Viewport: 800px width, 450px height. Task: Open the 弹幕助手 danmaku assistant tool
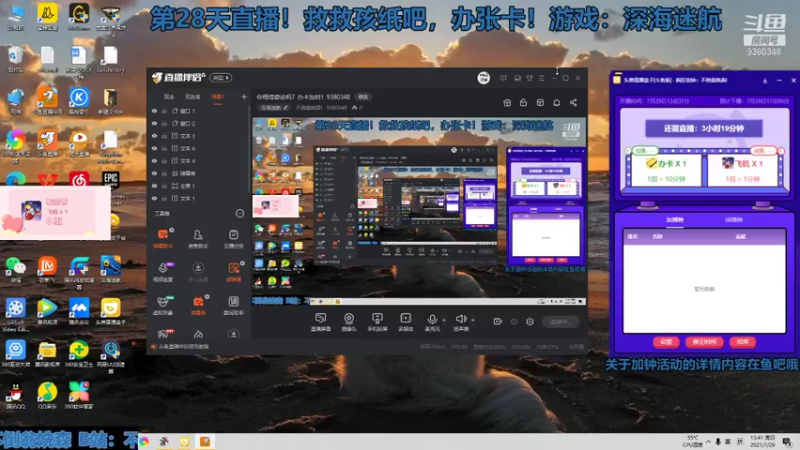(163, 238)
